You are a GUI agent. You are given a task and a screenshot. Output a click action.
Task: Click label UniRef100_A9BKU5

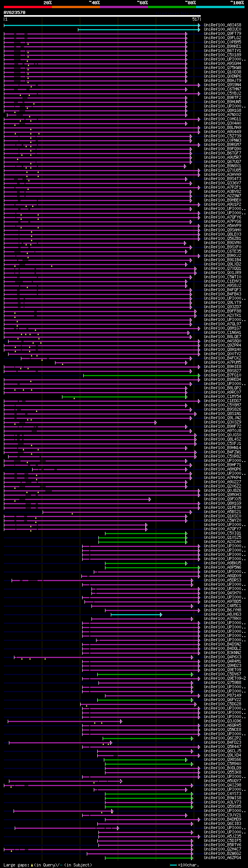tap(222, 563)
